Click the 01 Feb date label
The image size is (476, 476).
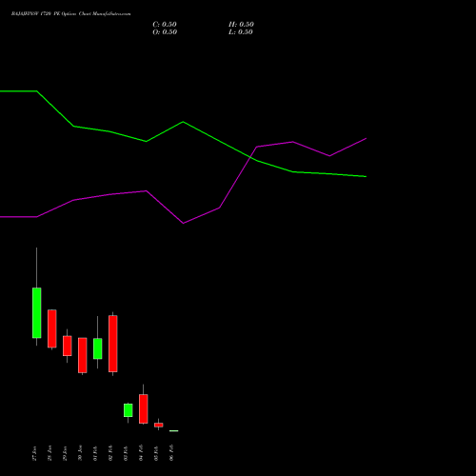coord(95,453)
